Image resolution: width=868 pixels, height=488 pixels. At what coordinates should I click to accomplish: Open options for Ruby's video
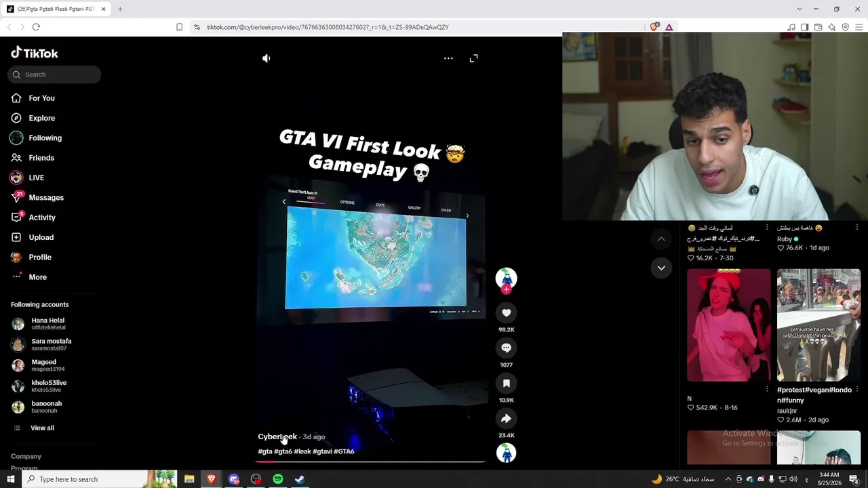[x=857, y=228]
